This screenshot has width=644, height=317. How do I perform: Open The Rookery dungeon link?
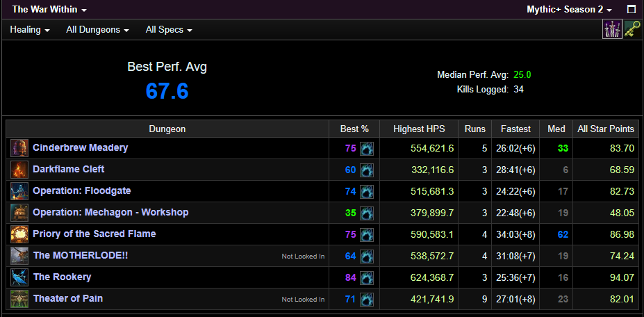pos(62,277)
